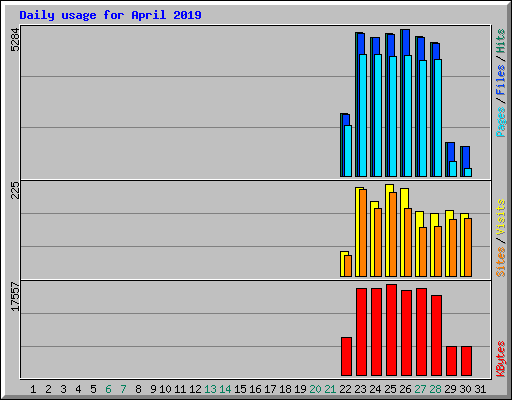Click green day 28 on the x-axis
The image size is (512, 400).
coord(435,389)
